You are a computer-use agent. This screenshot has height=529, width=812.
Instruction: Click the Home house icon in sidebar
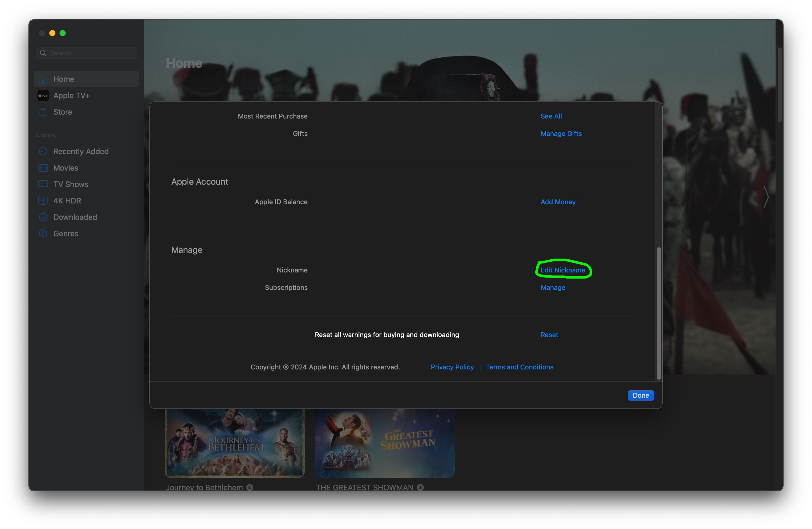[43, 79]
